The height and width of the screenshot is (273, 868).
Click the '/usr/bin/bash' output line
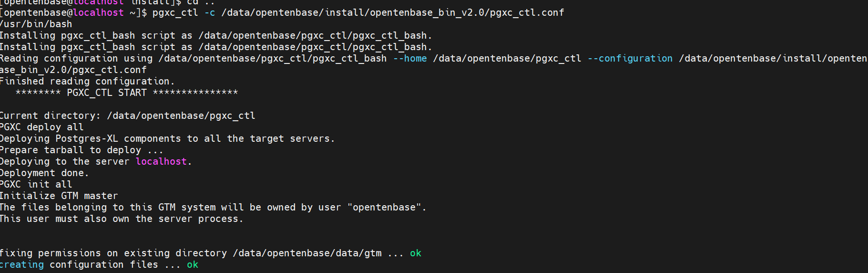36,24
